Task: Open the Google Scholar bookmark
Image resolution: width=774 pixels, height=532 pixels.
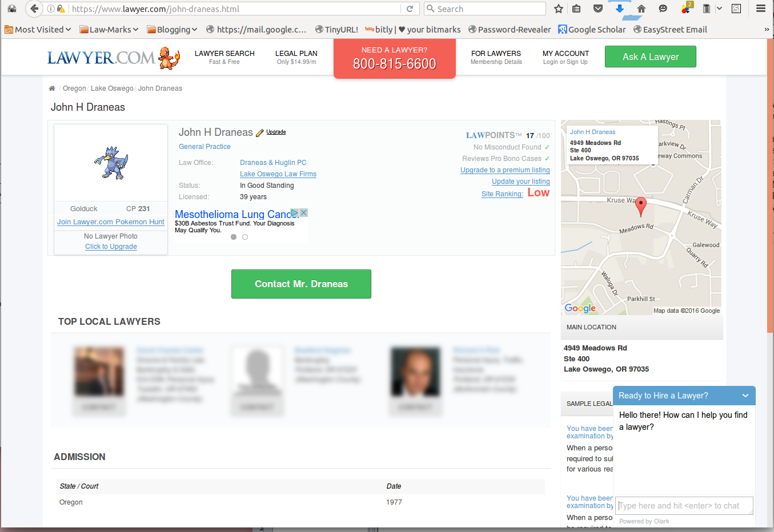Action: 592,30
